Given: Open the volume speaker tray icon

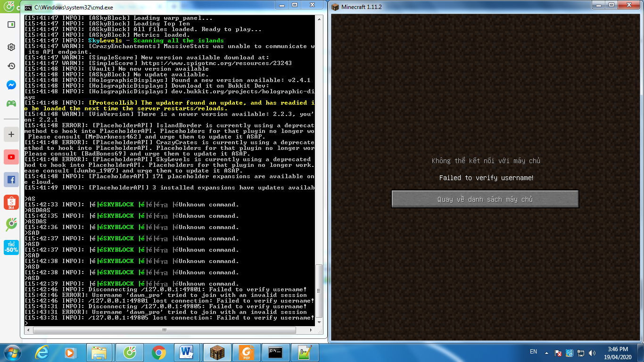Looking at the screenshot, I should pos(592,353).
